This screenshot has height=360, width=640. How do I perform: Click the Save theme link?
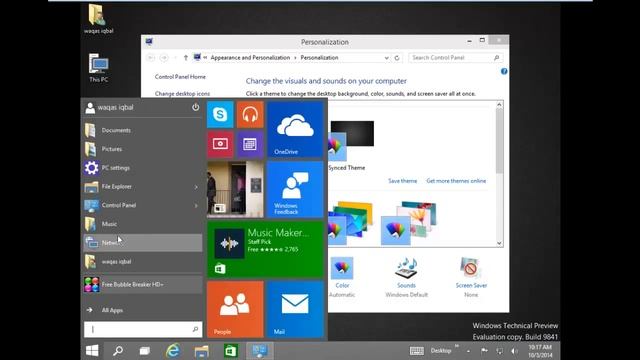click(402, 181)
